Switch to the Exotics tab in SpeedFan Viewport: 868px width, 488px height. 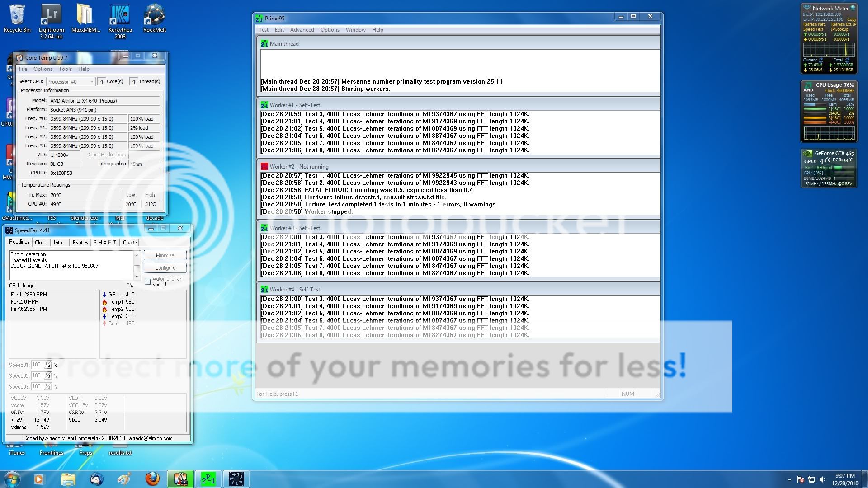point(80,243)
